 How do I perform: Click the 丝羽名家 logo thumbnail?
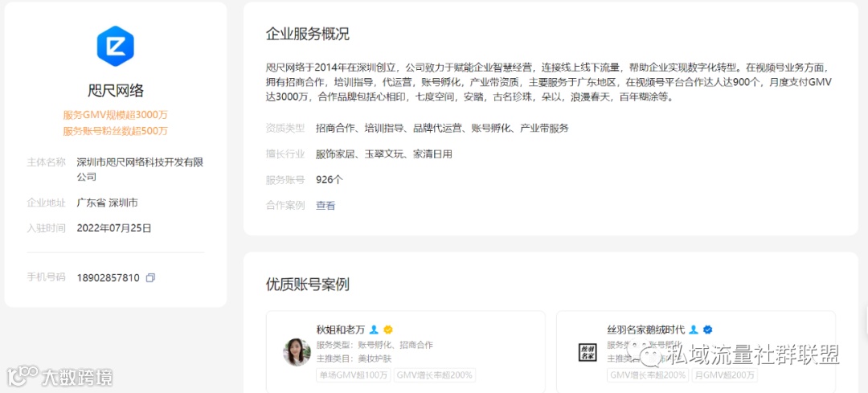(x=588, y=352)
